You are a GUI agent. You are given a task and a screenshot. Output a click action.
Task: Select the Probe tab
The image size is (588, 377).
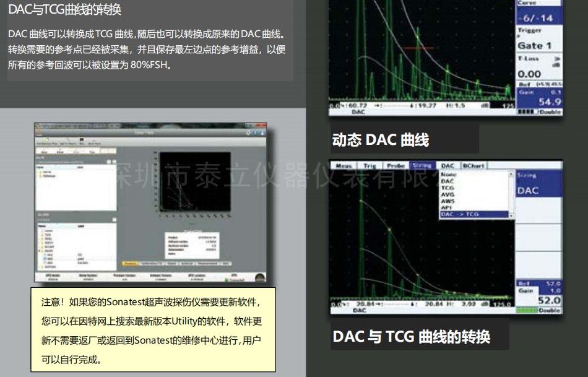396,166
